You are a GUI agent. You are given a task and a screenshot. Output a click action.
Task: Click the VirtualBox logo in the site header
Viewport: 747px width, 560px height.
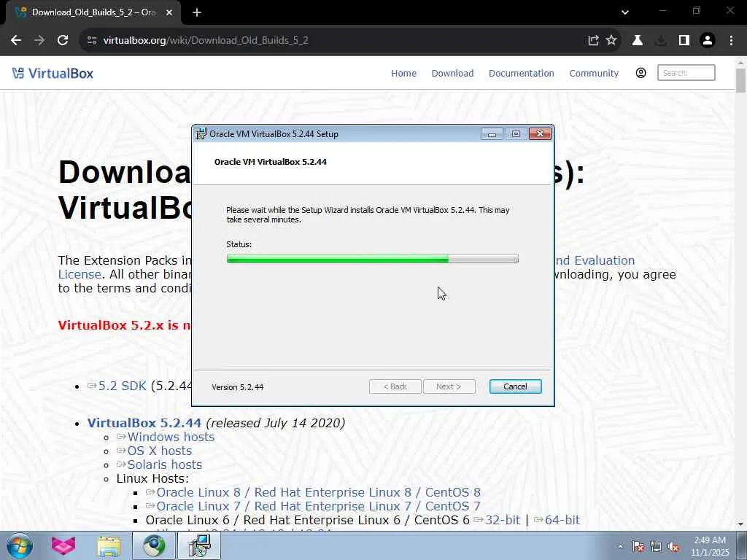pyautogui.click(x=53, y=74)
